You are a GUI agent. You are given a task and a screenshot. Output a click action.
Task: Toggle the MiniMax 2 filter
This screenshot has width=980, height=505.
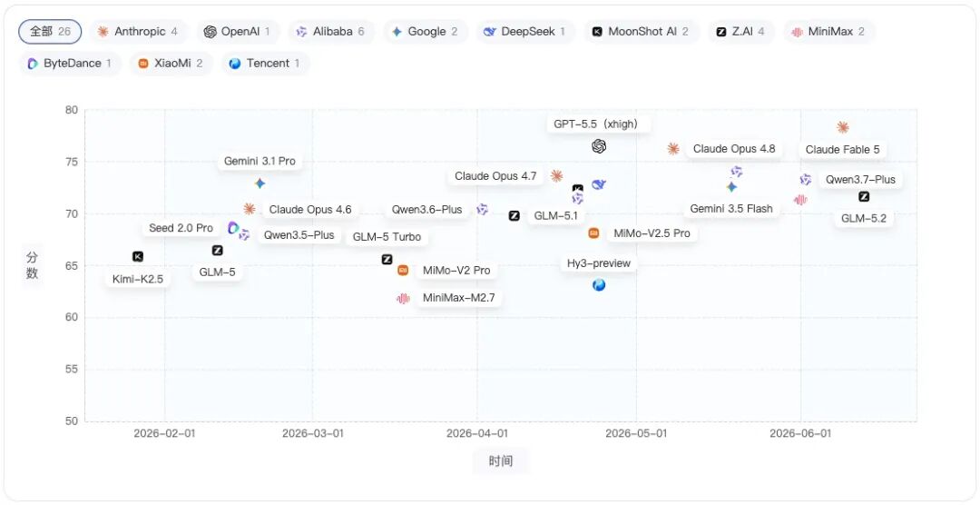828,31
